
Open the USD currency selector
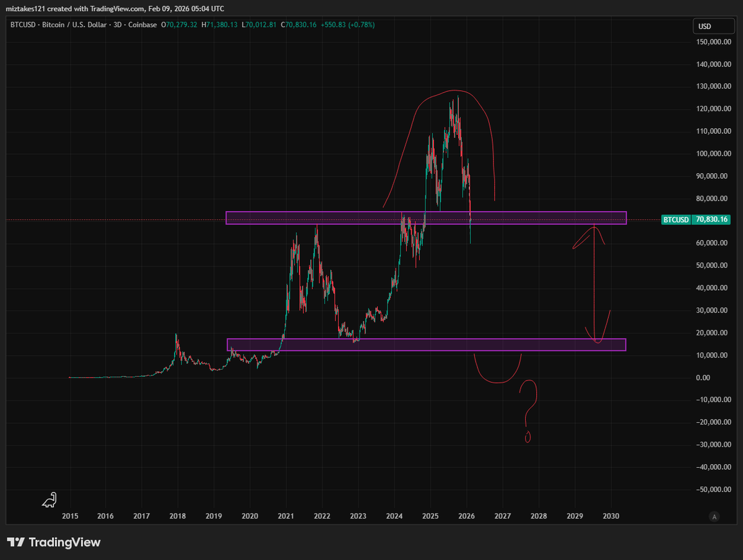pyautogui.click(x=714, y=27)
